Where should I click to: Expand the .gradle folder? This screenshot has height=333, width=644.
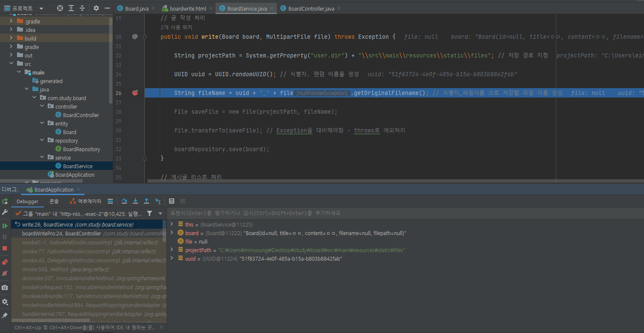(x=11, y=21)
